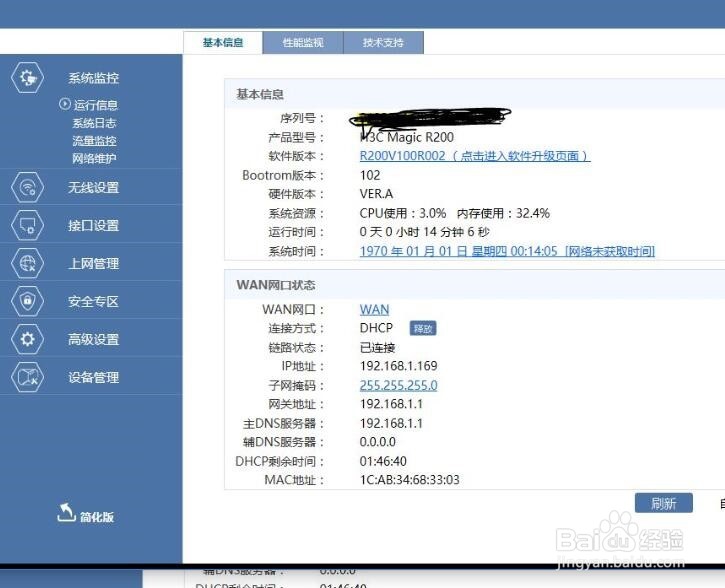The image size is (725, 588).
Task: Click the 1970 system time link
Action: point(507,251)
